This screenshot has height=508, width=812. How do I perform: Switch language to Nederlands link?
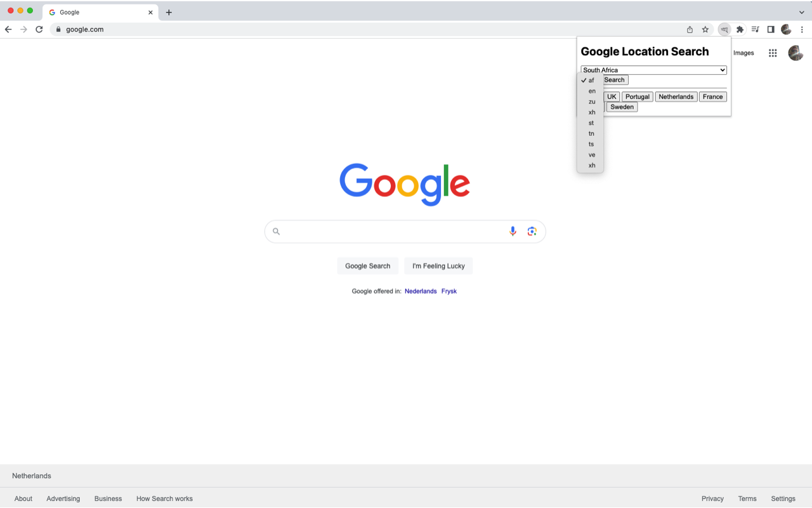click(421, 291)
